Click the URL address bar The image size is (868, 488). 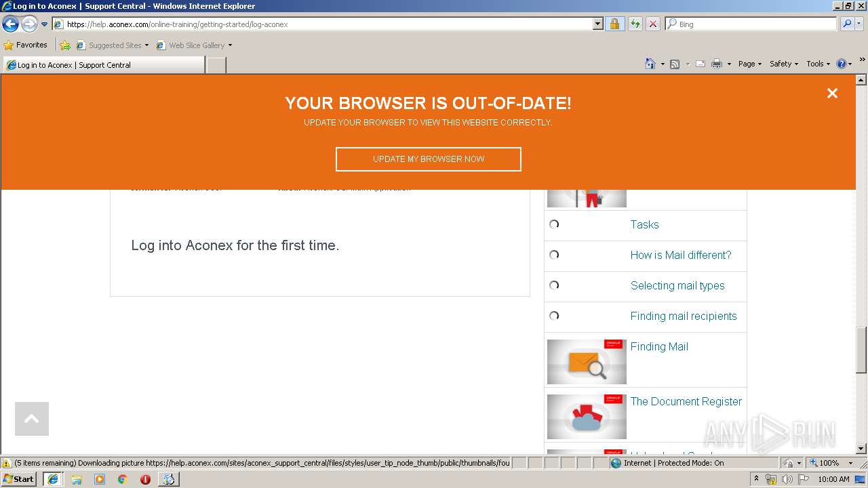click(x=322, y=24)
